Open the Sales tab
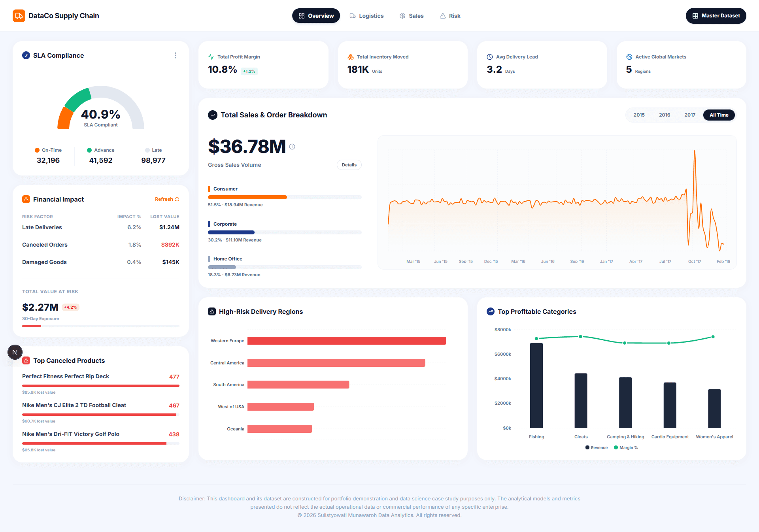 (x=412, y=16)
